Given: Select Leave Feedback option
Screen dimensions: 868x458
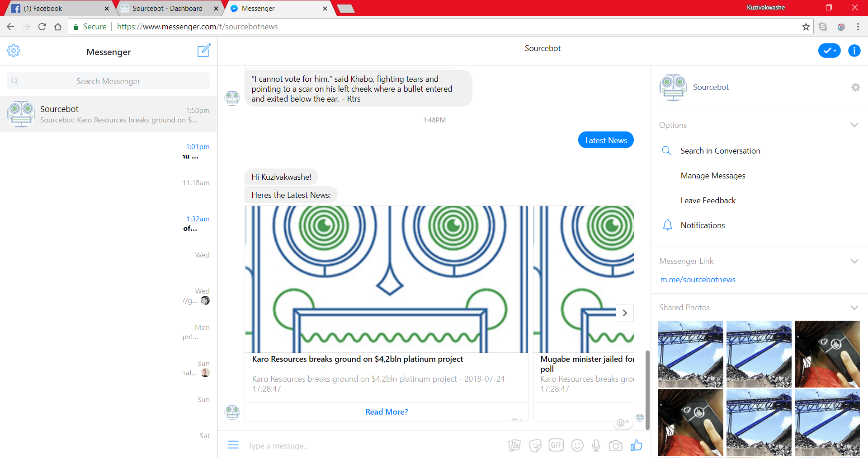Looking at the screenshot, I should coord(708,201).
